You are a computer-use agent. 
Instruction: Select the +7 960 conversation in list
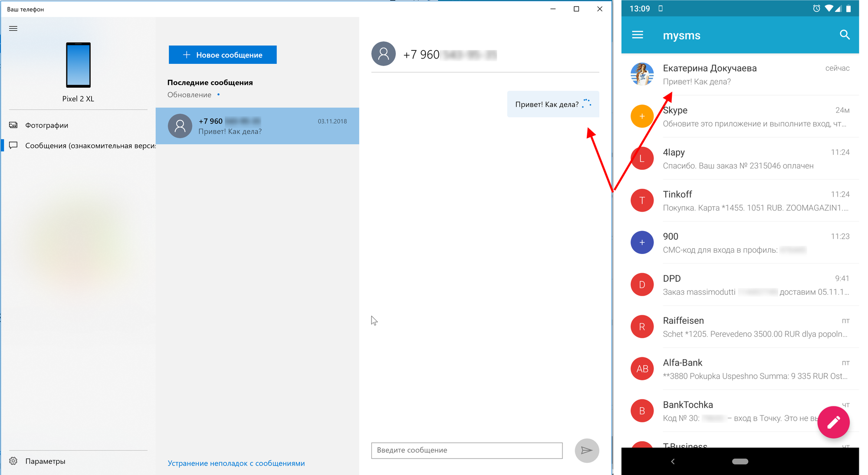257,126
